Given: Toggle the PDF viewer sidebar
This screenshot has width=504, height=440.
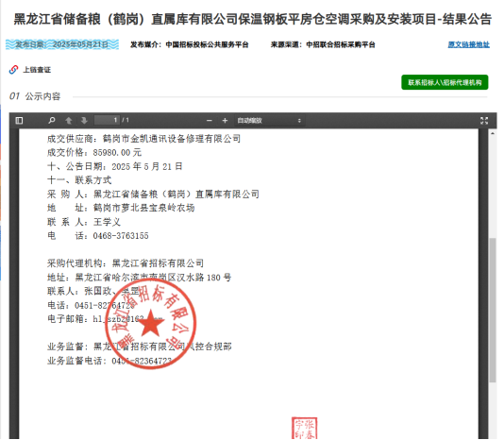Looking at the screenshot, I should (x=19, y=120).
